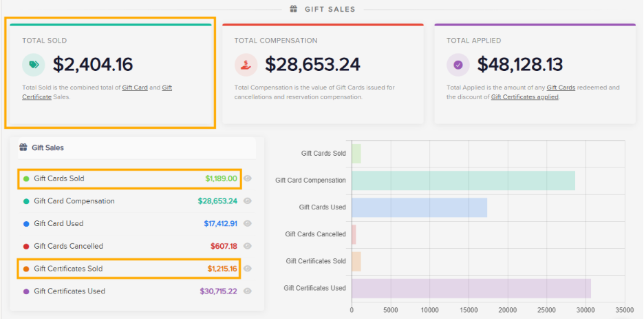This screenshot has height=319, width=644.
Task: Open the Gift Cards link in Total Applied
Action: [x=561, y=88]
